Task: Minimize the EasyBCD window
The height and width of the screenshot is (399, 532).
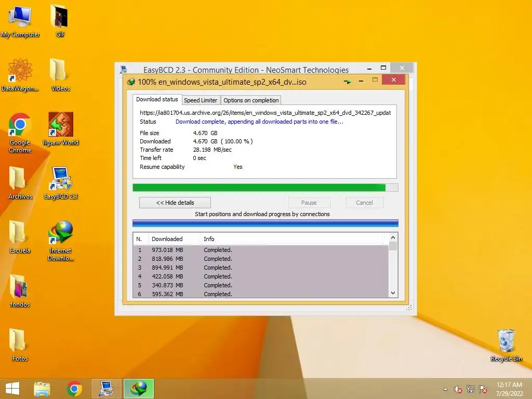Action: click(369, 69)
